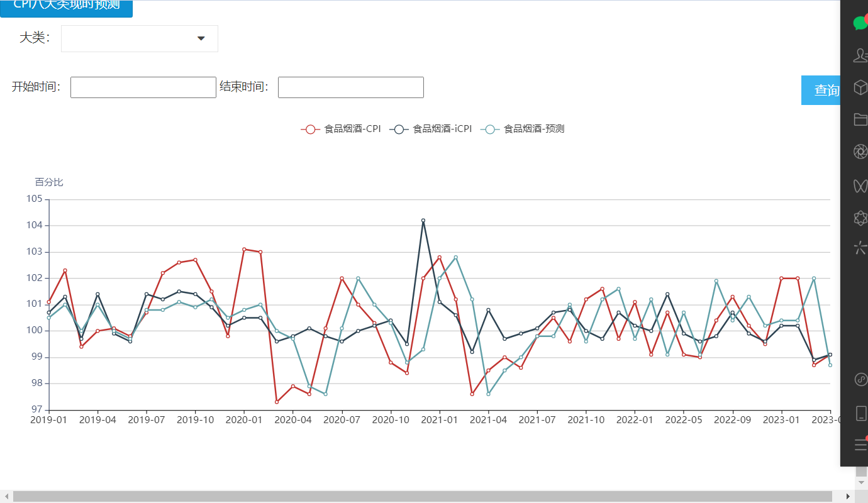
Task: Open WeChat chats icon in sidebar
Action: point(860,23)
